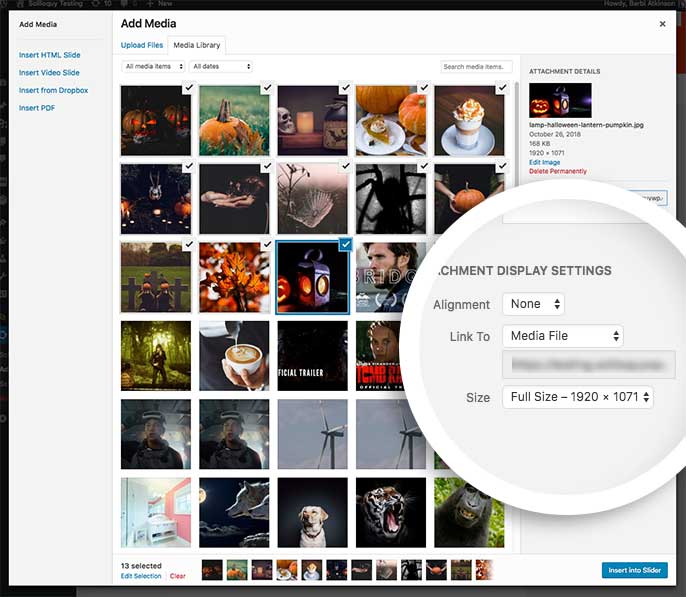Choose Insert from Dropbox in sidebar
Screen dimensions: 686x597
pos(53,90)
